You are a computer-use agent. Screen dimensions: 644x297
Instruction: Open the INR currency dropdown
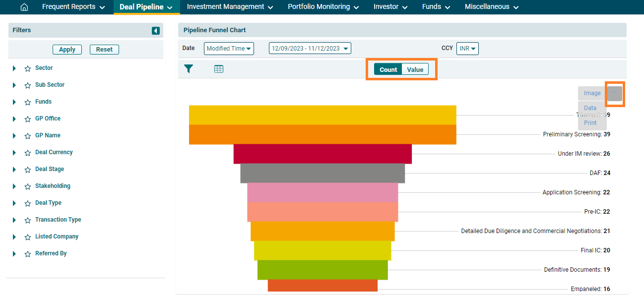[467, 49]
